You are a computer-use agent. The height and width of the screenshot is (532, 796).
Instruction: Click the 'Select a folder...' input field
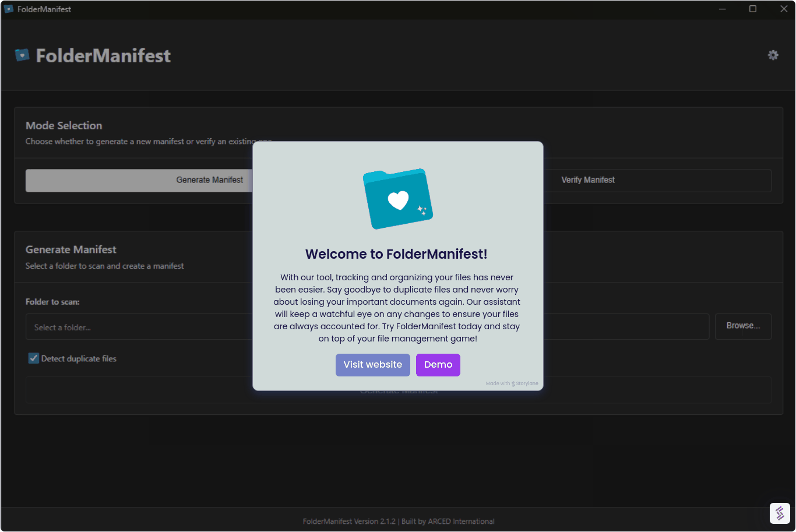(117, 327)
